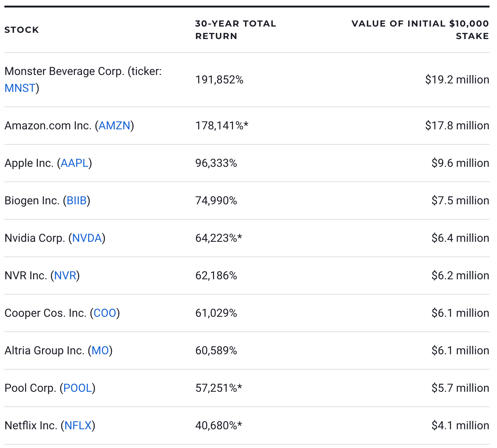This screenshot has width=497, height=448.
Task: Open the BIIB ticker link
Action: 77,201
